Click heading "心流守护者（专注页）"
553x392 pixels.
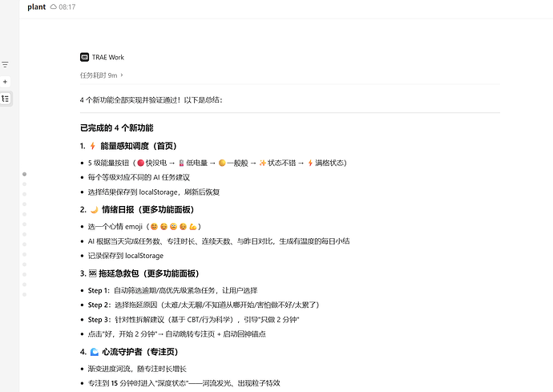(x=140, y=352)
